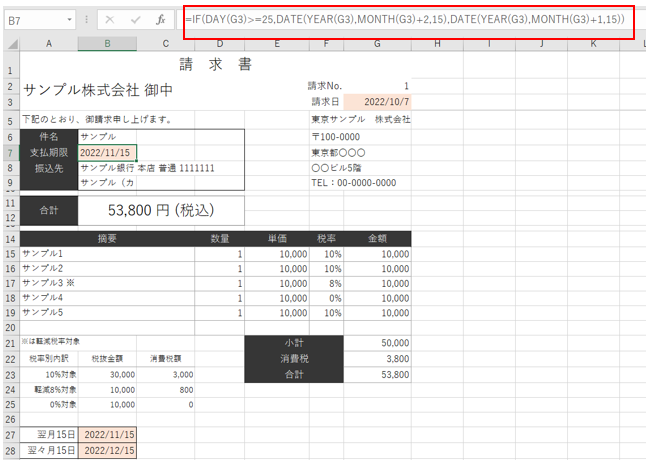Click the Insert Function fx icon
Viewport: 658px width, 466px height.
[160, 20]
